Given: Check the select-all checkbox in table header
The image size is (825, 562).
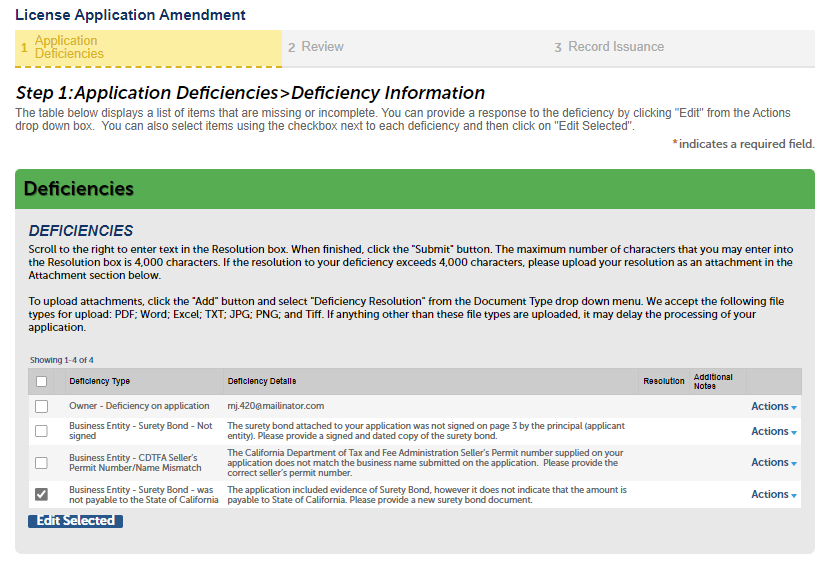Looking at the screenshot, I should pyautogui.click(x=41, y=381).
